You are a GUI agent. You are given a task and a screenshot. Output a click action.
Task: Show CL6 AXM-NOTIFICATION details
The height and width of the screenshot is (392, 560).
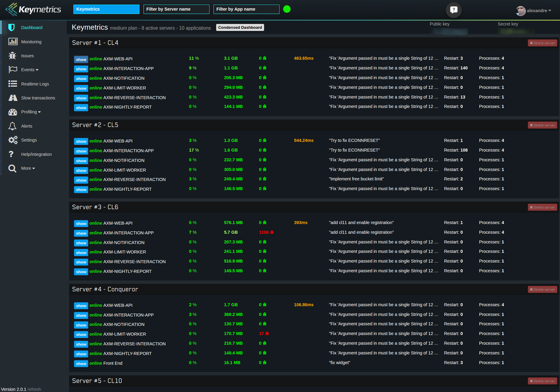pos(81,243)
